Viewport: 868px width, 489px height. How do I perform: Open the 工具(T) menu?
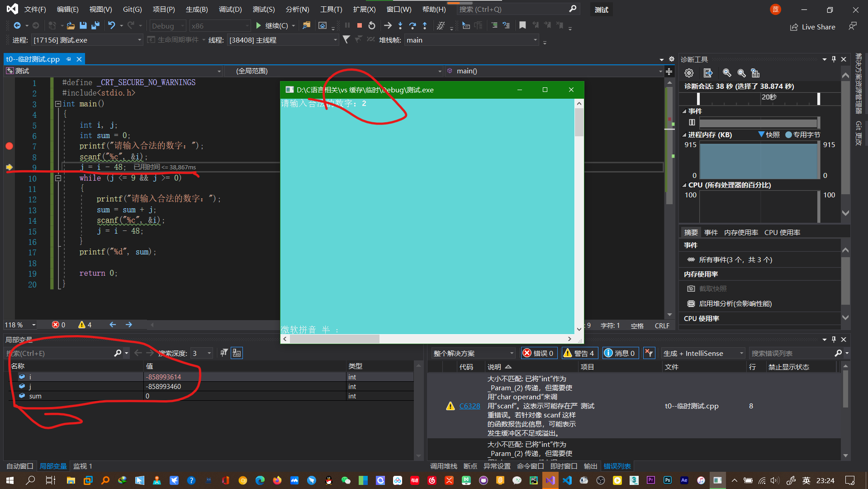(331, 9)
